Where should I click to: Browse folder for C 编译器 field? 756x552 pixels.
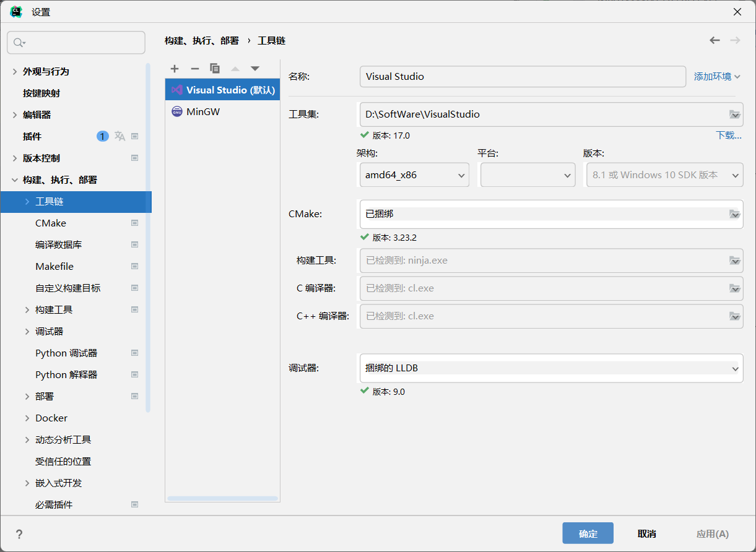point(734,288)
